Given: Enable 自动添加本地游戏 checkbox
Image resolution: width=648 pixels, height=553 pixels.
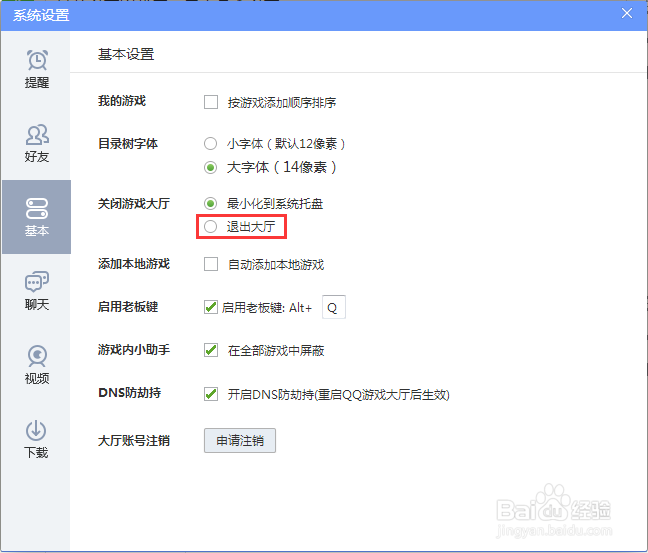Looking at the screenshot, I should 211,264.
